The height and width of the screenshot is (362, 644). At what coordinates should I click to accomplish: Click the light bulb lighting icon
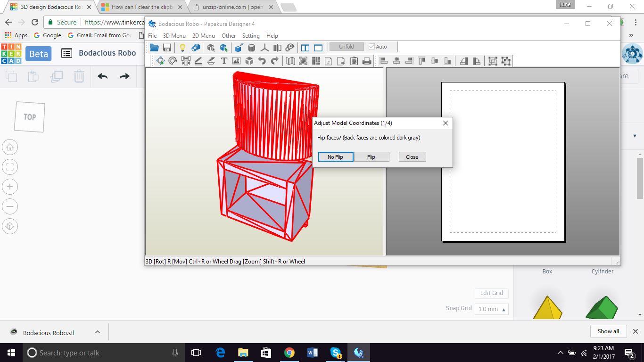(182, 47)
